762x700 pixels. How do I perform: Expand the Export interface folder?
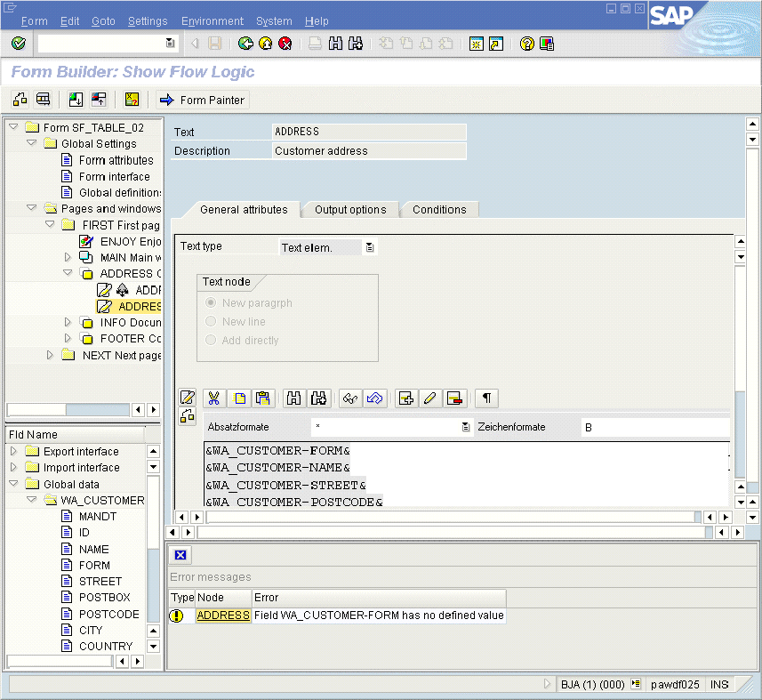pyautogui.click(x=13, y=451)
